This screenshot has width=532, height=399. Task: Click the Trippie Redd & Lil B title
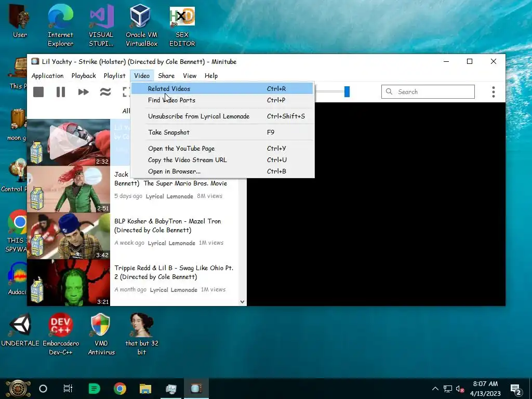coord(174,272)
